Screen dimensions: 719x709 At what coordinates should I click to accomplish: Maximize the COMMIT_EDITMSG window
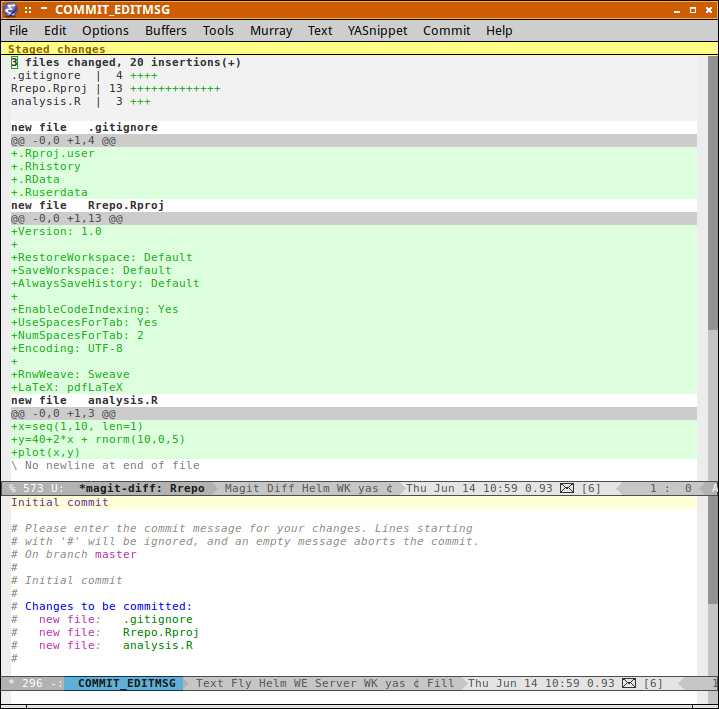[x=693, y=10]
